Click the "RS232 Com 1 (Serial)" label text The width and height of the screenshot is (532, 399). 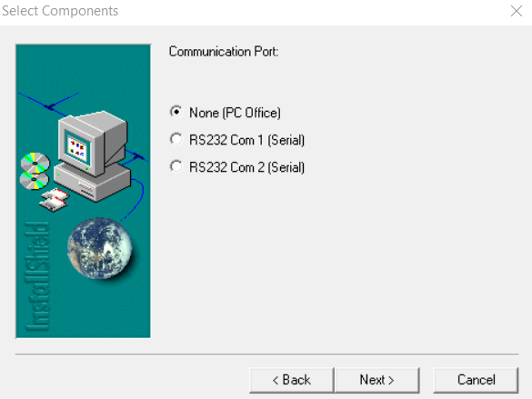[x=246, y=140]
